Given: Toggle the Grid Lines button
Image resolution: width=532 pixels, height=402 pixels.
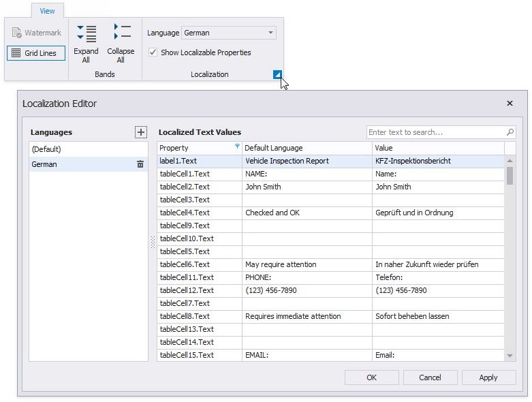Looking at the screenshot, I should pyautogui.click(x=36, y=52).
